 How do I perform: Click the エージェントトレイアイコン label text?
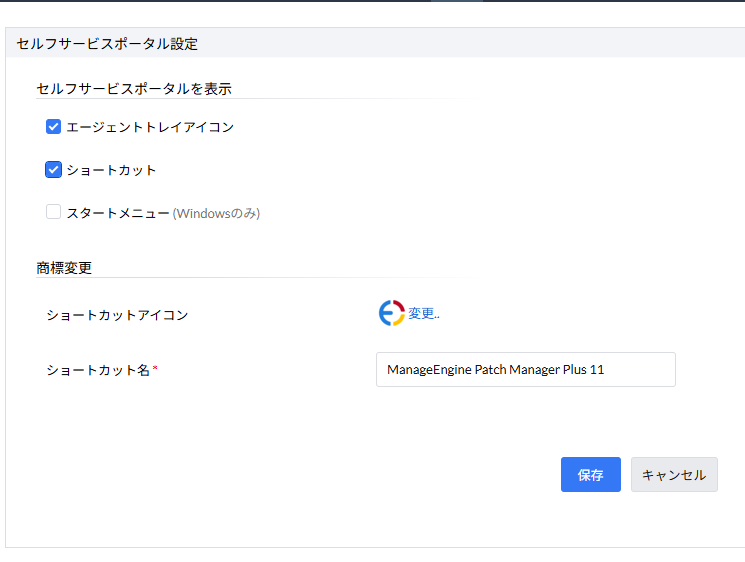point(150,127)
